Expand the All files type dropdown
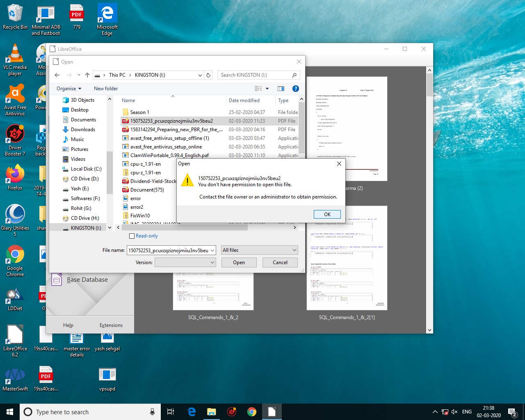The image size is (525, 420). [259, 250]
